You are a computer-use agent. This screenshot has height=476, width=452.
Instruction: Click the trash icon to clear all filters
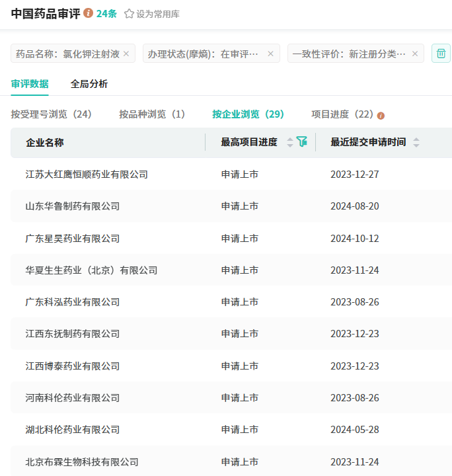[x=441, y=54]
